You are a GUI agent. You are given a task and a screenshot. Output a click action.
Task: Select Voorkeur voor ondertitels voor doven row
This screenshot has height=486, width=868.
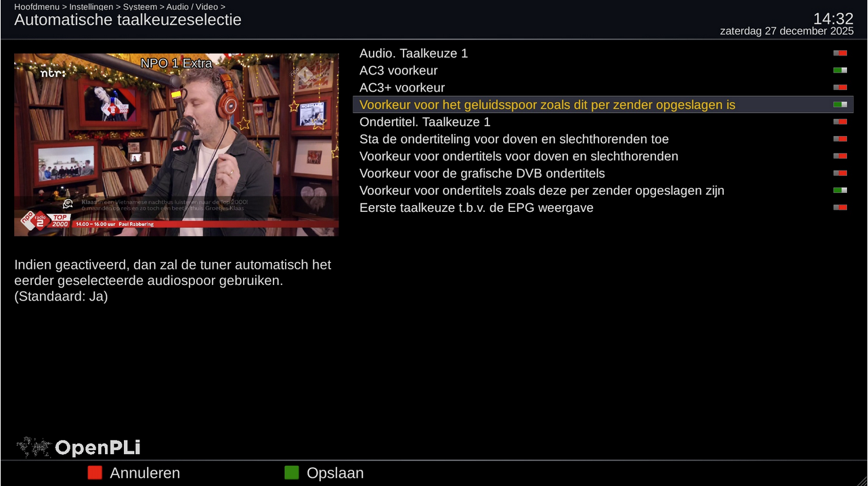(x=603, y=156)
